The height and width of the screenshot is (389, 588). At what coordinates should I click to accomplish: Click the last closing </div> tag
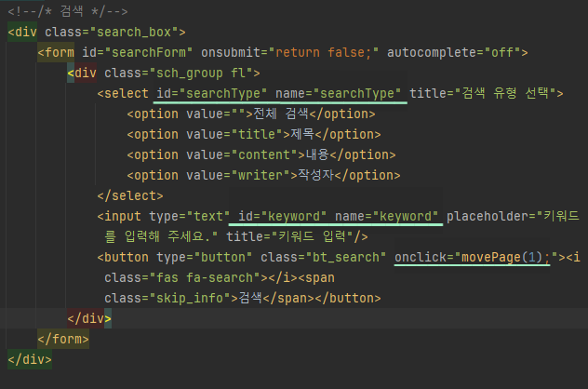click(30, 360)
